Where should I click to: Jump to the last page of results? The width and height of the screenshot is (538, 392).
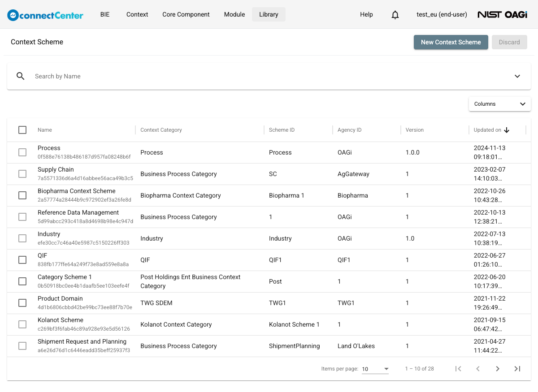[517, 369]
